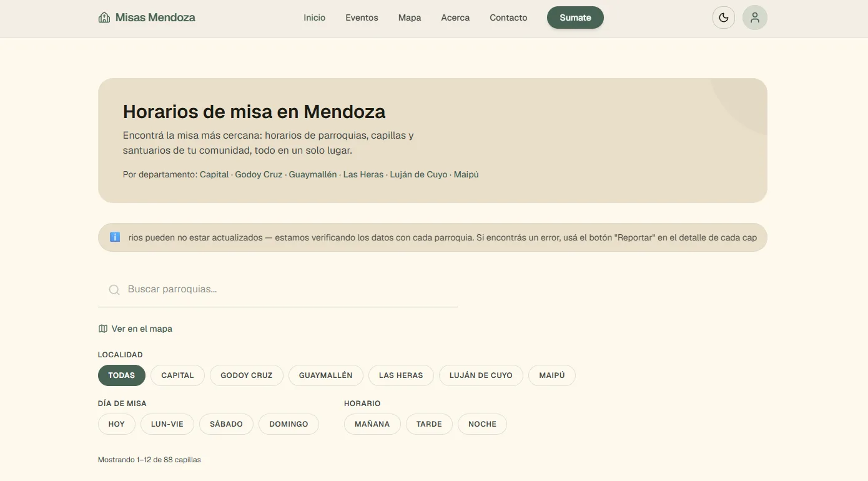Open Mapa in the navigation bar

410,17
